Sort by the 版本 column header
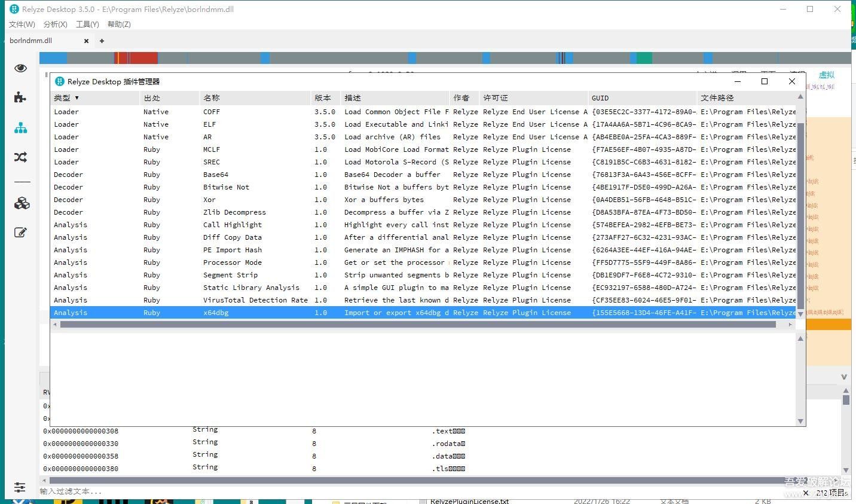 pos(326,97)
